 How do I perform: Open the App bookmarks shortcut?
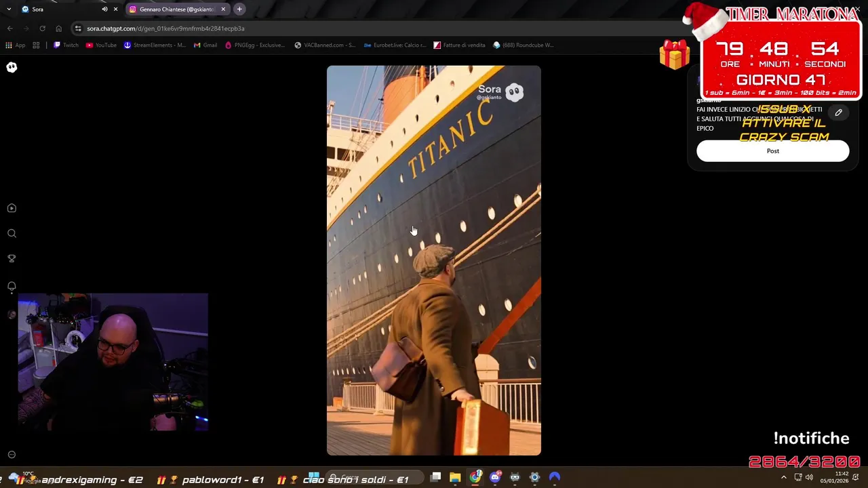15,45
